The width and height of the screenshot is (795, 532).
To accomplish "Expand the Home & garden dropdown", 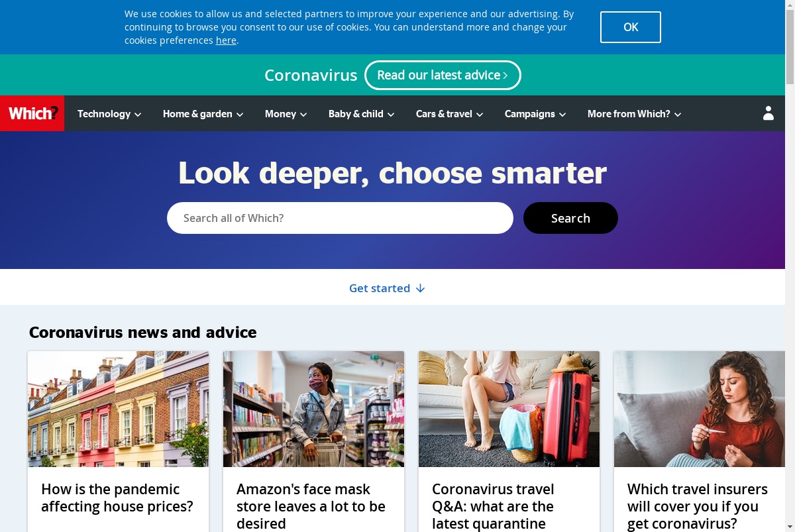I will coord(203,114).
